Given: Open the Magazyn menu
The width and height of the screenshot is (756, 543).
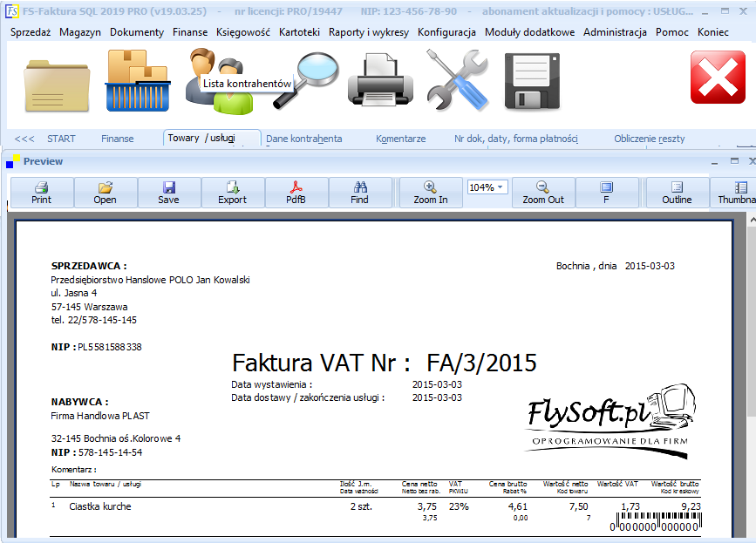Looking at the screenshot, I should pos(80,32).
